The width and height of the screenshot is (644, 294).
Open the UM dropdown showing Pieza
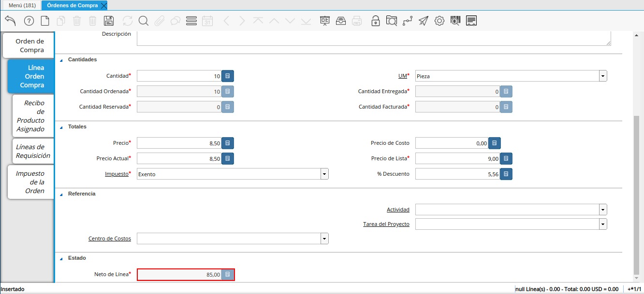(x=603, y=76)
